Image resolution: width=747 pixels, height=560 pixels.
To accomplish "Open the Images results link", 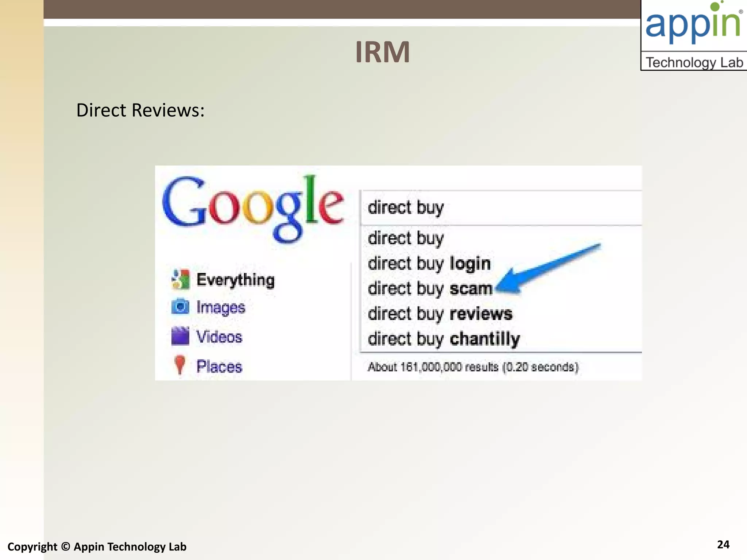I will 221,307.
